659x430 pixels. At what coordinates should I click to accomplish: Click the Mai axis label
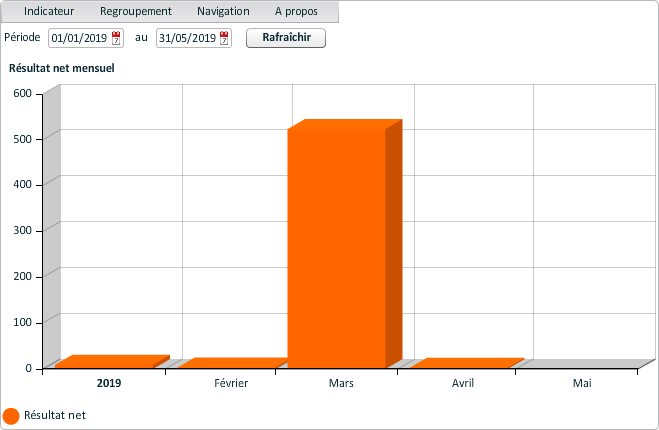582,383
